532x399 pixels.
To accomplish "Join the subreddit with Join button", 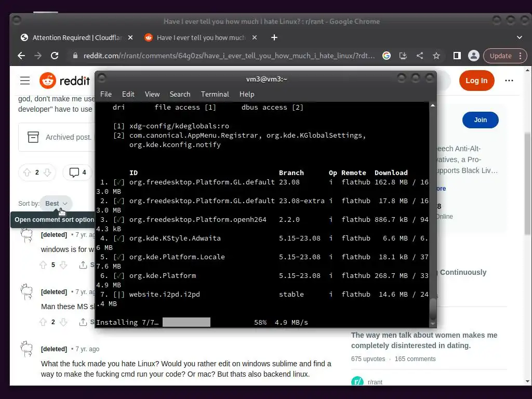I will point(480,120).
